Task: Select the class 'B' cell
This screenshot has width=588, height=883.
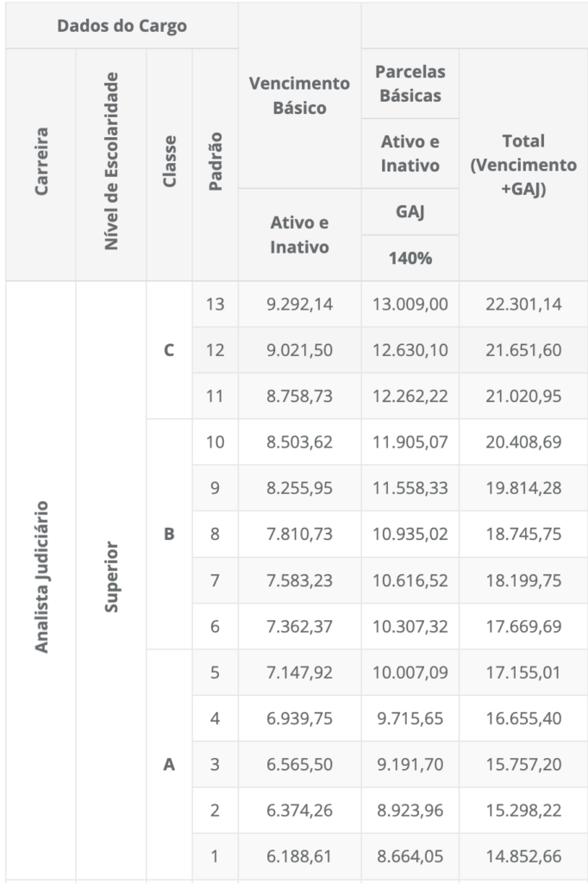Action: 169,534
